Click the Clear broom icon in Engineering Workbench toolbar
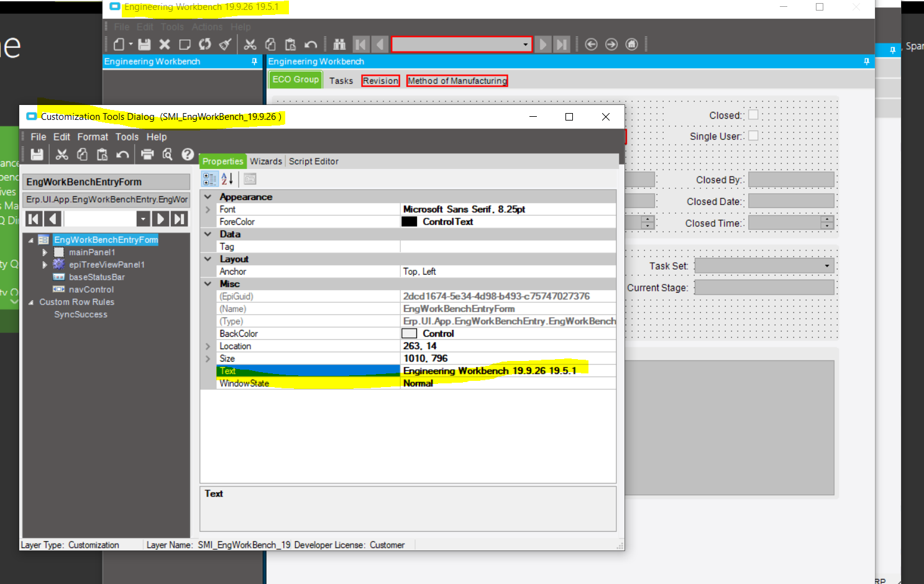The width and height of the screenshot is (924, 584). tap(225, 44)
